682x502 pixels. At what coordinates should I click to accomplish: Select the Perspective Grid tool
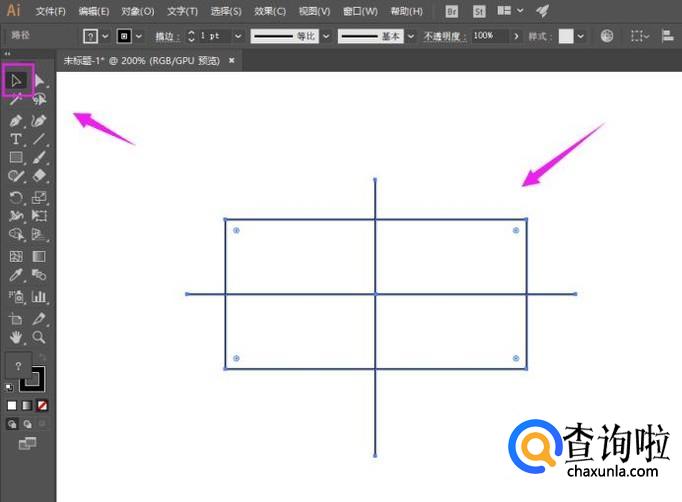coord(39,234)
